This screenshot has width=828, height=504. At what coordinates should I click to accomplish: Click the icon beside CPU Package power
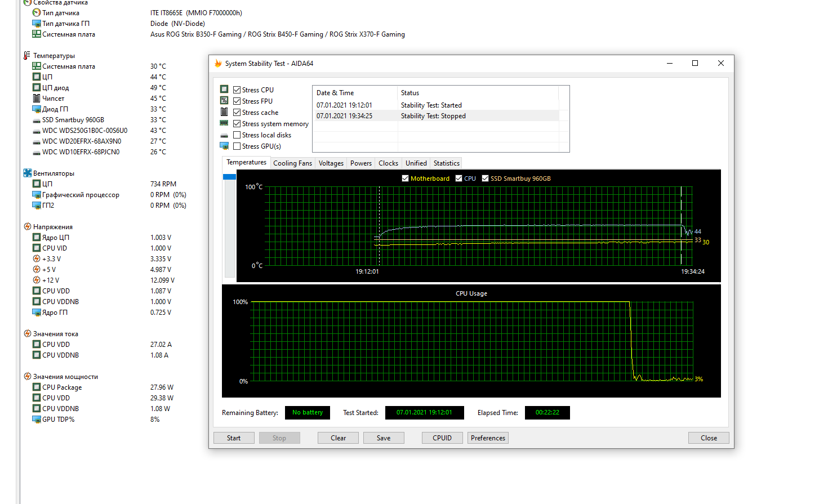point(37,387)
